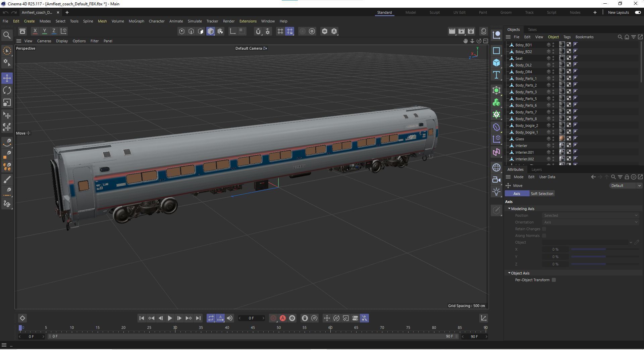644x350 pixels.
Task: Open the search magnifier at top left
Action: pos(7,35)
